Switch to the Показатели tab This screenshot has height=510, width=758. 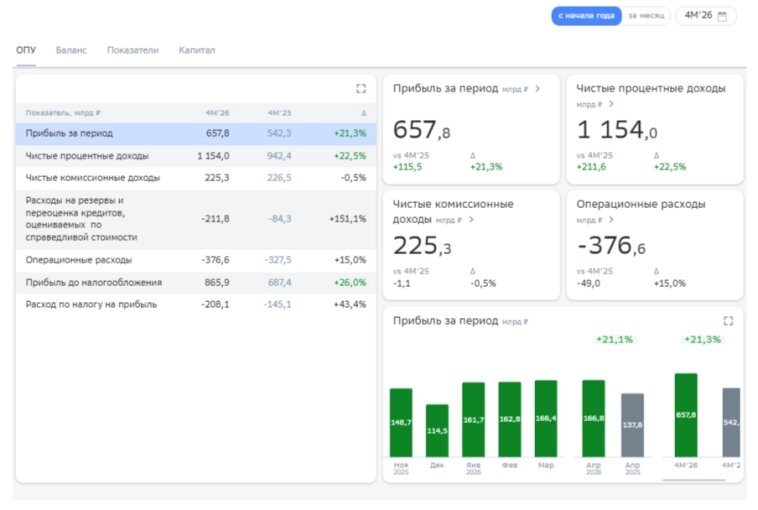(132, 50)
